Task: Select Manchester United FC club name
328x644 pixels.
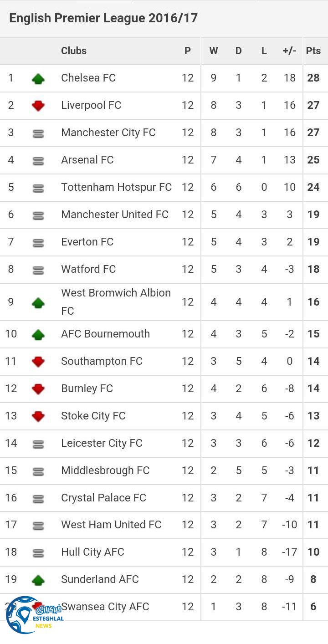Action: point(115,215)
